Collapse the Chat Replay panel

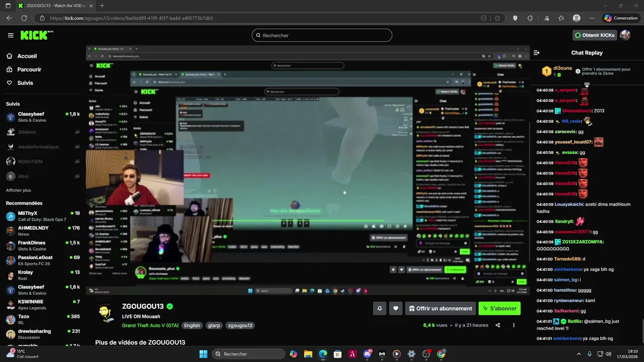[536, 53]
